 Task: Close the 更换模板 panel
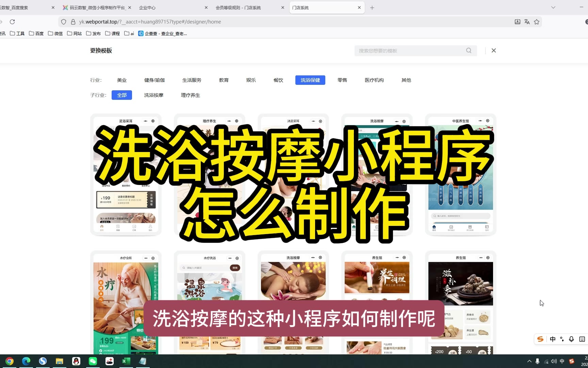pos(494,50)
